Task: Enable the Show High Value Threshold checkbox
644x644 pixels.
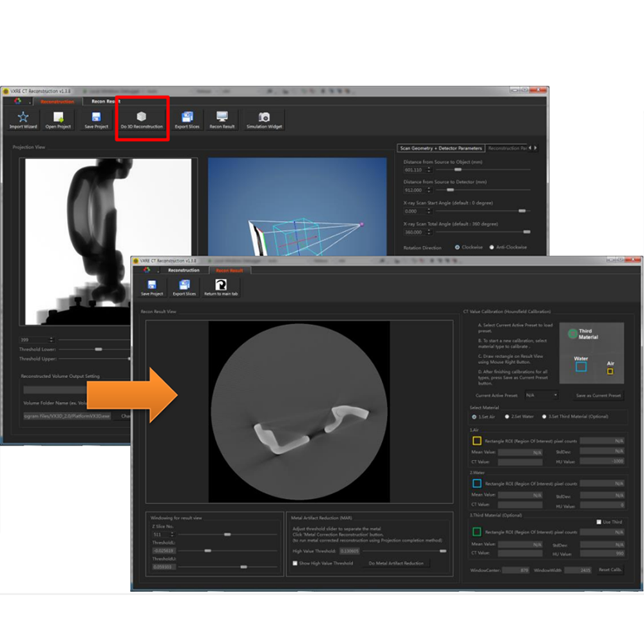Action: pos(295,563)
